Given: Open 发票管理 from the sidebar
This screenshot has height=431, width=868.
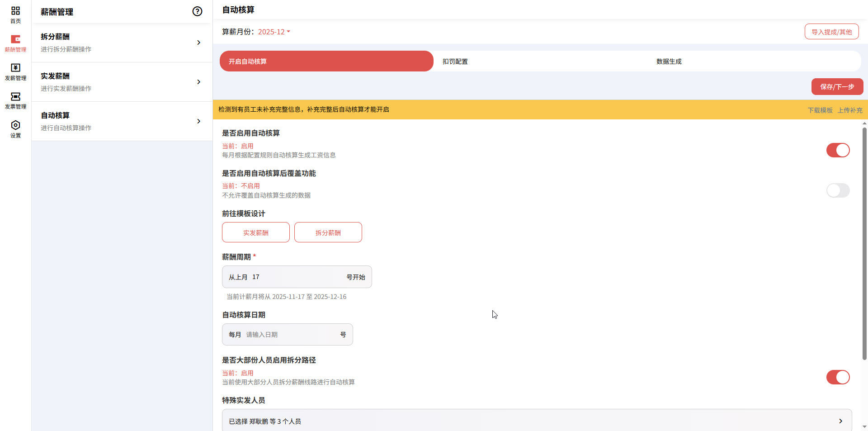Looking at the screenshot, I should point(15,100).
